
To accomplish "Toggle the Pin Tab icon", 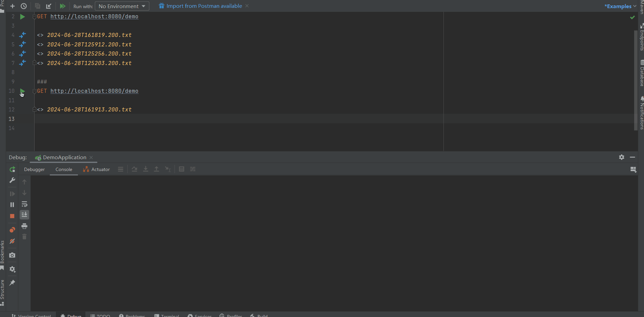I will tap(12, 282).
